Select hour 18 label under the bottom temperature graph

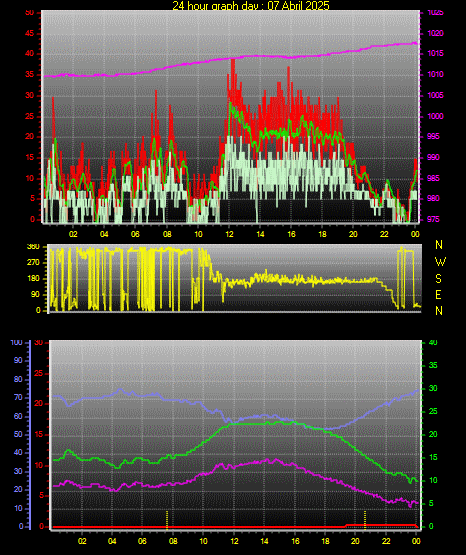coord(325,541)
